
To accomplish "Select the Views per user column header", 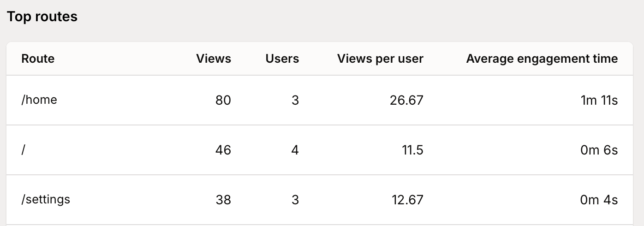I will (x=380, y=59).
